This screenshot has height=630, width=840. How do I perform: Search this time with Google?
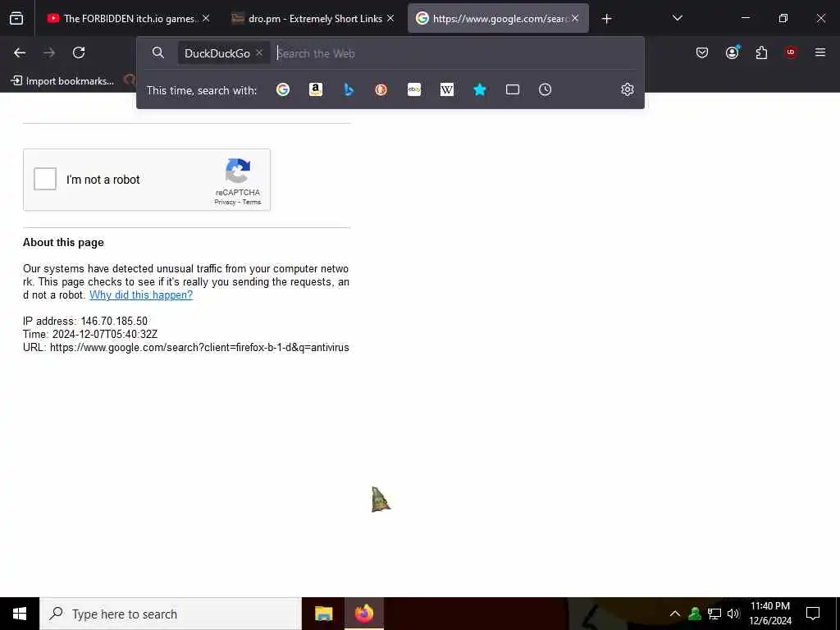(283, 89)
